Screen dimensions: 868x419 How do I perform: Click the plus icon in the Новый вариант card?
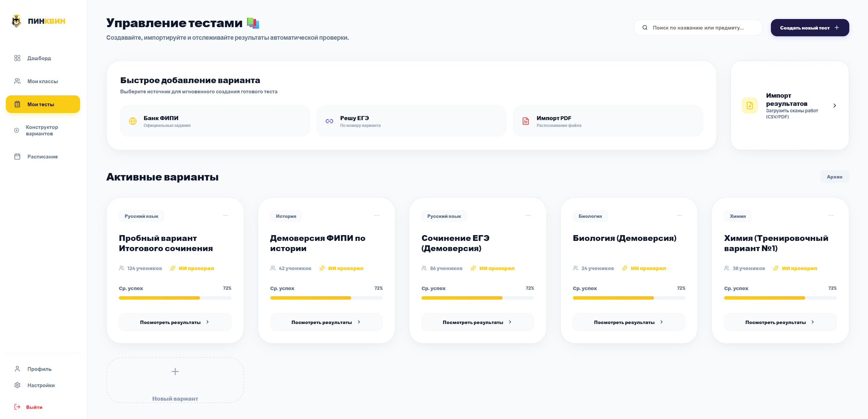175,372
